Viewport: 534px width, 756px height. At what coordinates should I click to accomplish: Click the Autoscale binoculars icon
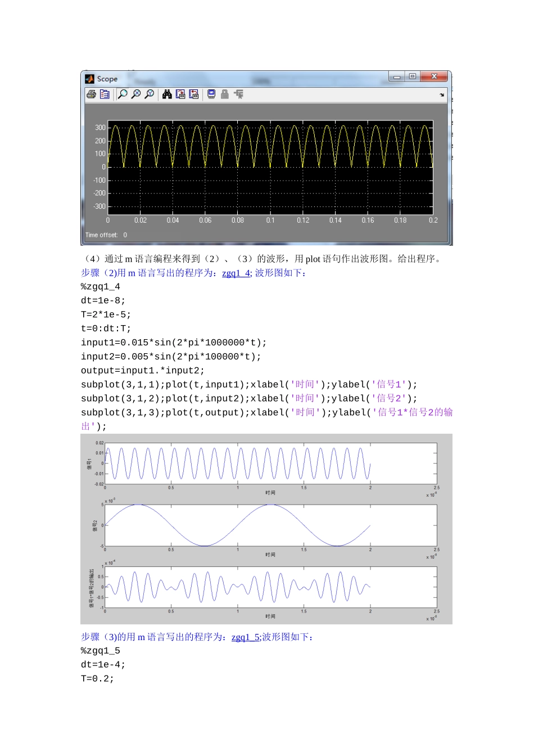coord(167,94)
